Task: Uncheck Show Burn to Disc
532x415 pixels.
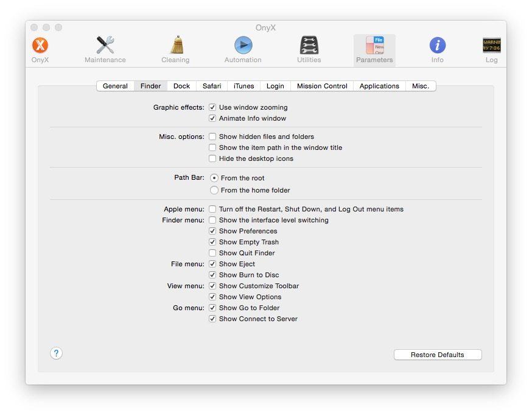Action: 212,275
